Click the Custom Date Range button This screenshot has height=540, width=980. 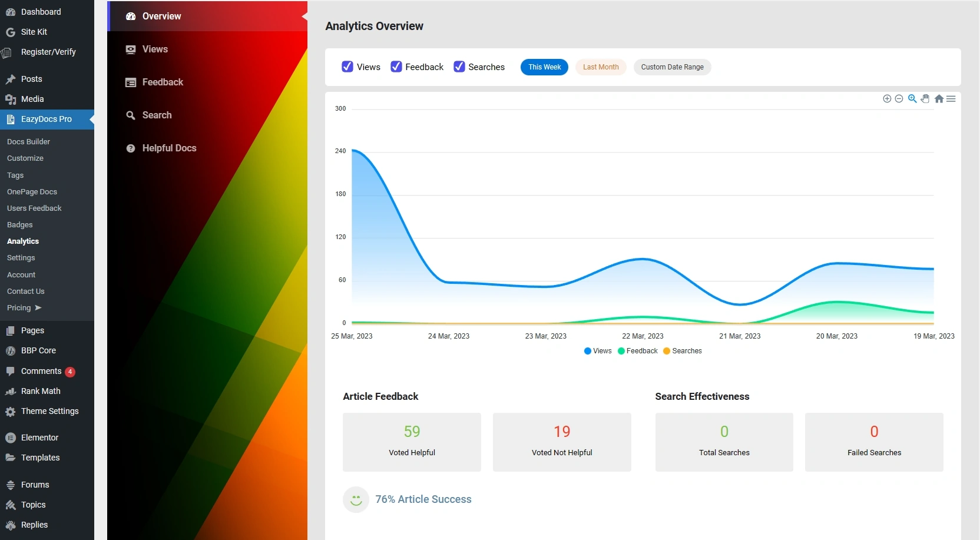(673, 67)
